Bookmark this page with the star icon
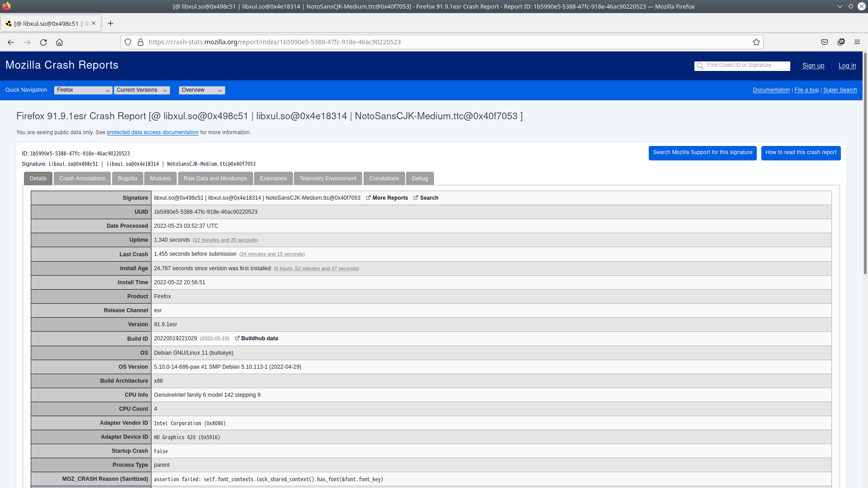 (756, 42)
